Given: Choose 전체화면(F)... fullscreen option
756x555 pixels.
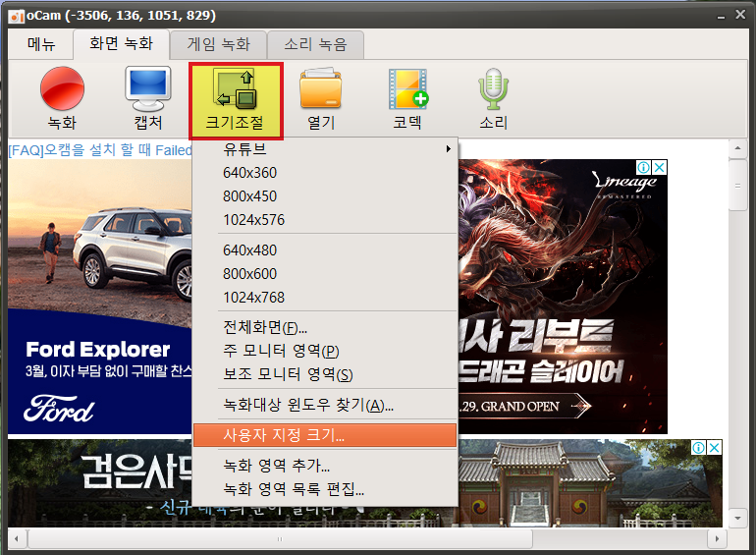Looking at the screenshot, I should tap(325, 327).
